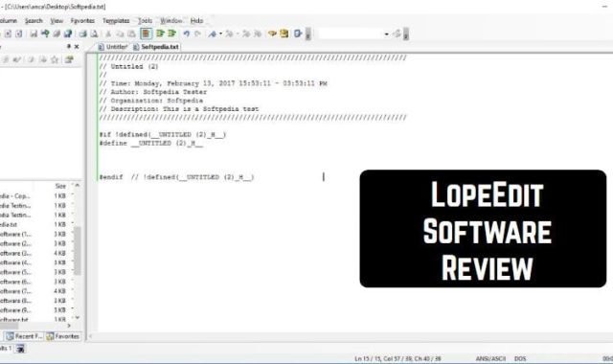Open the toolbar combo box dropdown arrow
The height and width of the screenshot is (364, 613).
386,34
